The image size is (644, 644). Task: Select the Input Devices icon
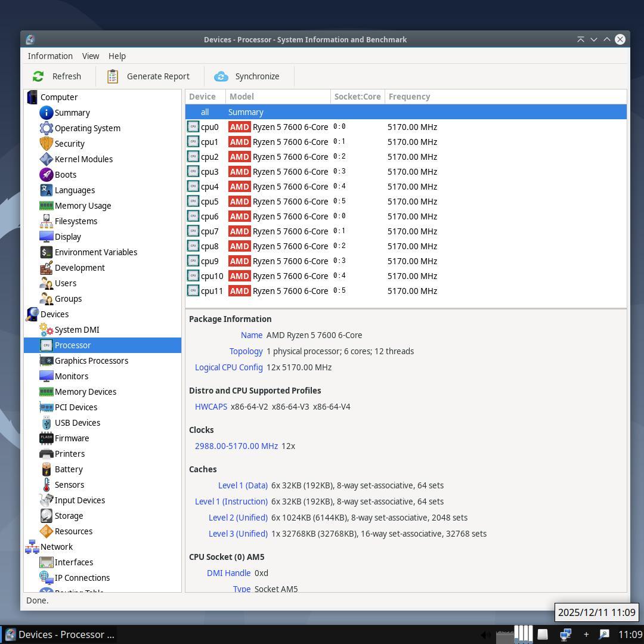(46, 500)
